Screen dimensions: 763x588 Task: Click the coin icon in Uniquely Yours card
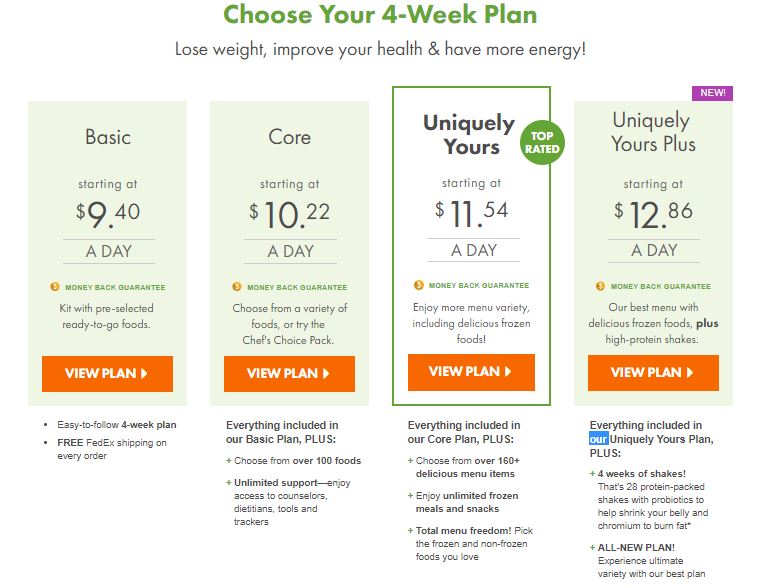418,285
